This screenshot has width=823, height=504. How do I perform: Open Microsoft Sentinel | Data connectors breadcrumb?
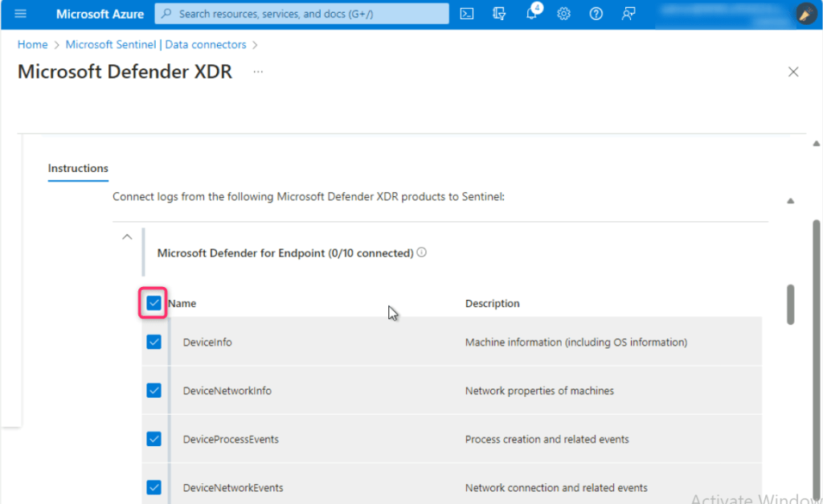tap(156, 45)
